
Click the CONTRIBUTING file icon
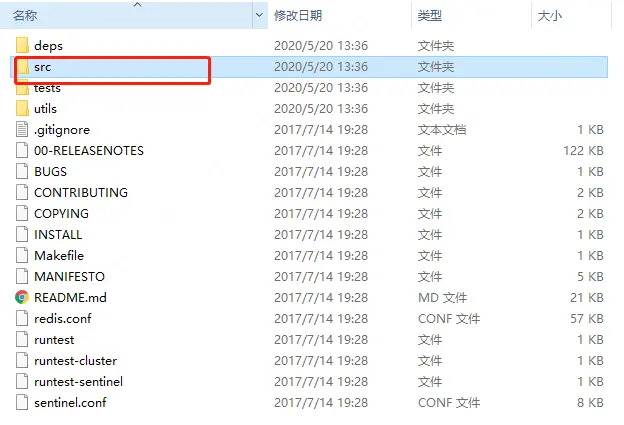[x=22, y=193]
